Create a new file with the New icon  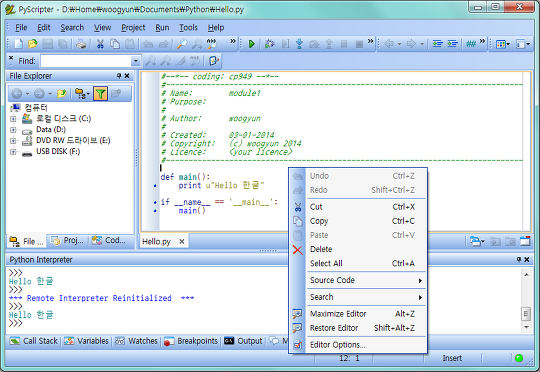point(18,44)
